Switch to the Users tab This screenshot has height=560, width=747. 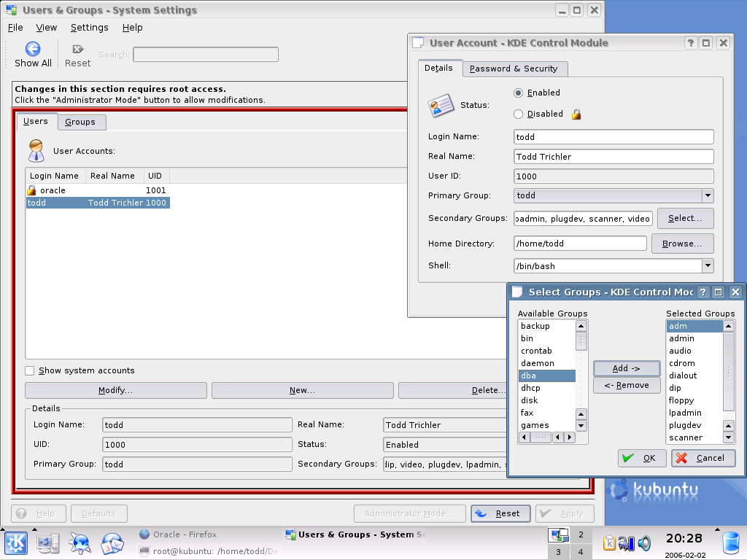[x=36, y=122]
